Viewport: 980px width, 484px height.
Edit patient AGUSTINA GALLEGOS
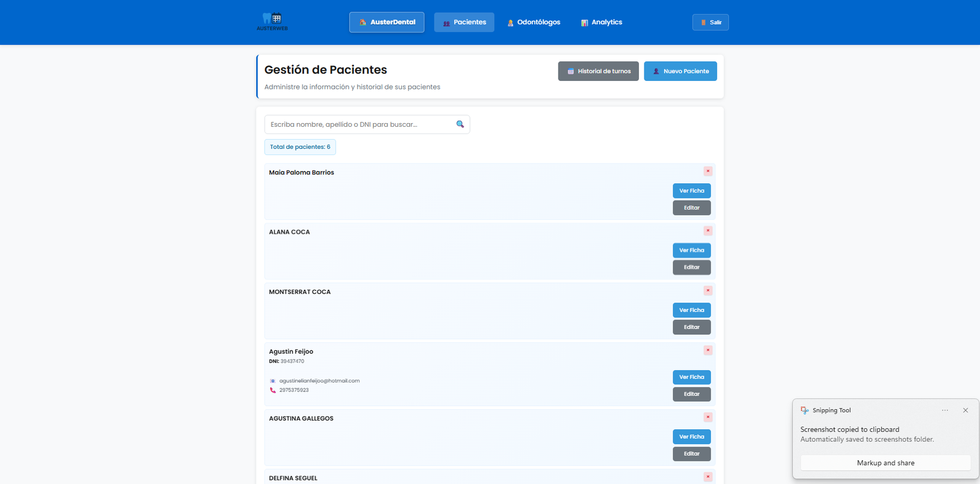point(692,454)
